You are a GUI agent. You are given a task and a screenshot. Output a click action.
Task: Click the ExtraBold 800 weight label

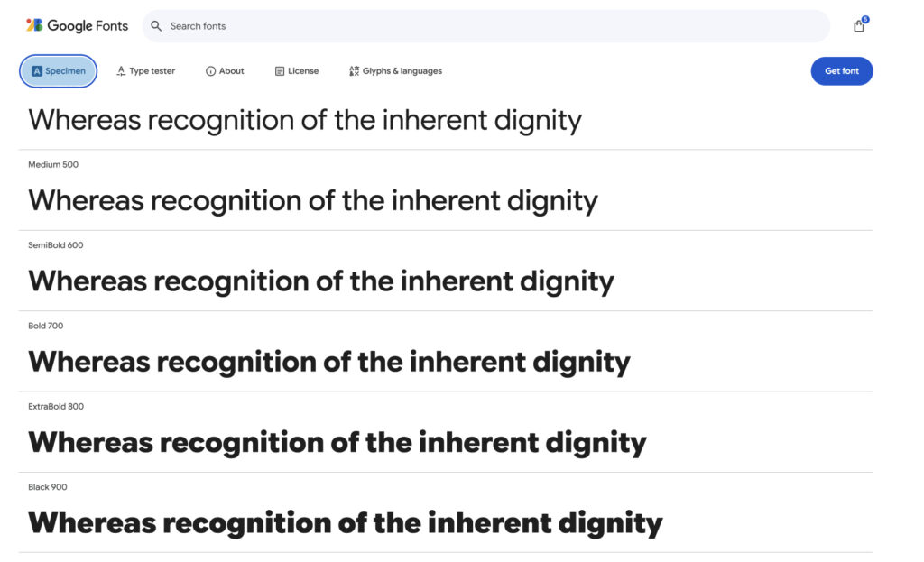56,407
